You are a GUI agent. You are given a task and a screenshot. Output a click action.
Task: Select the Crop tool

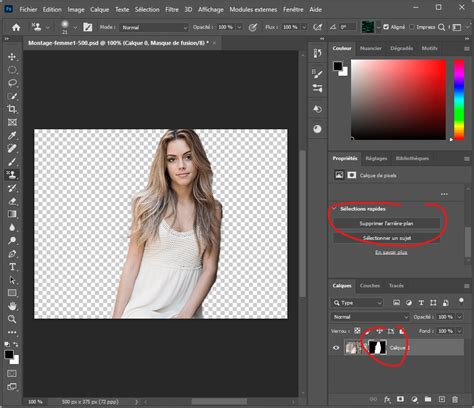[x=12, y=109]
